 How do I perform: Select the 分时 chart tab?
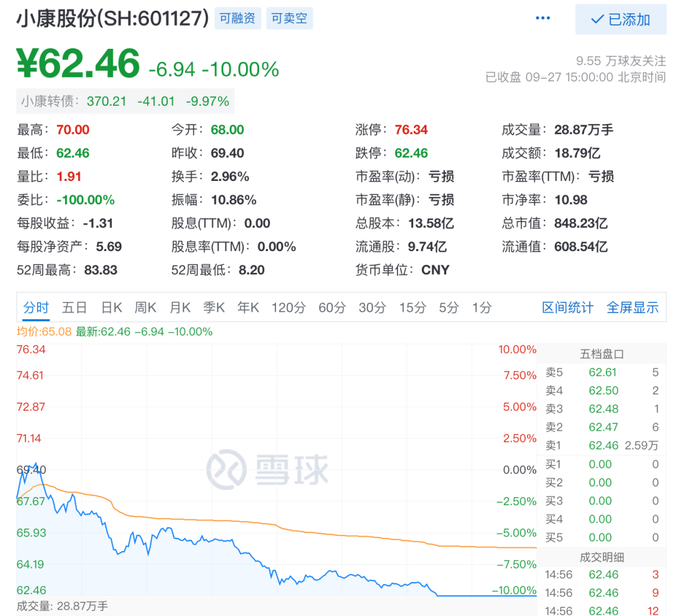(x=36, y=308)
